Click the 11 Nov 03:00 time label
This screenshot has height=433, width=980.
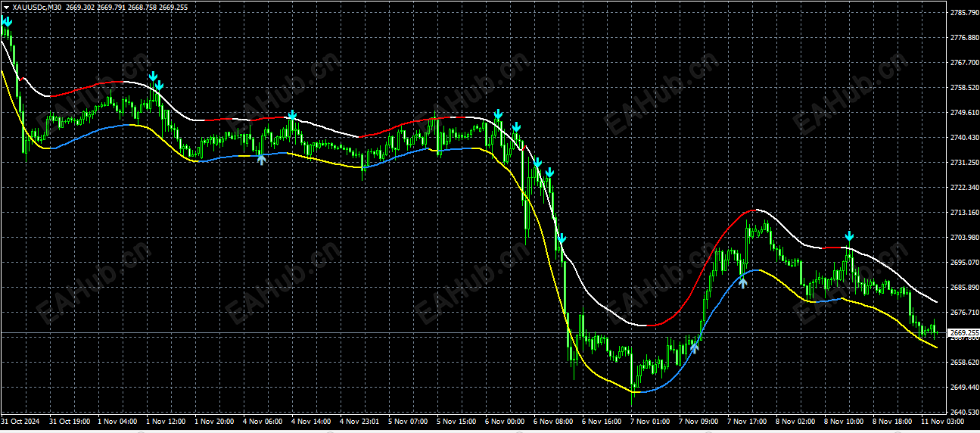tap(942, 422)
